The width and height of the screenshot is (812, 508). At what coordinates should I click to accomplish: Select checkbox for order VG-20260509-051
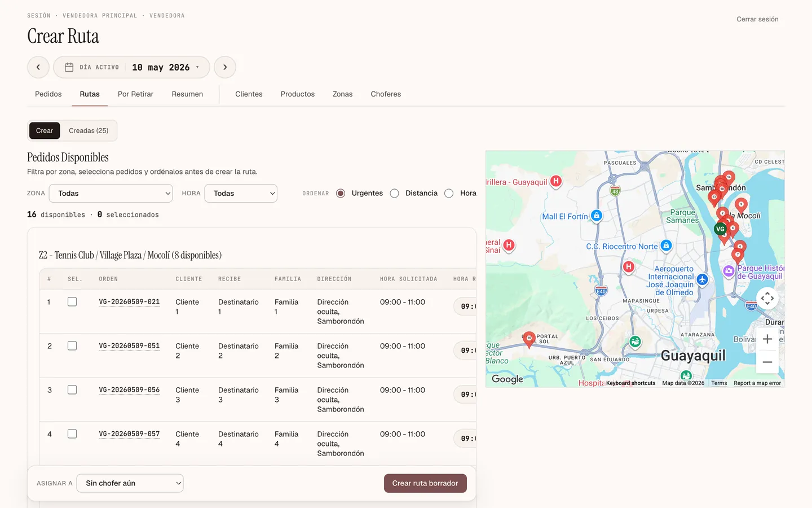click(72, 346)
